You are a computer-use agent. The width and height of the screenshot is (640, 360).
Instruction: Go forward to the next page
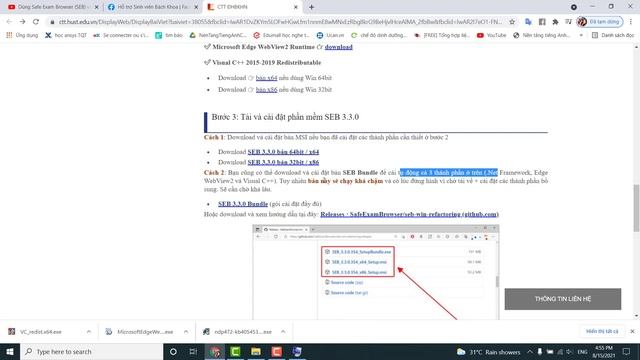point(22,22)
